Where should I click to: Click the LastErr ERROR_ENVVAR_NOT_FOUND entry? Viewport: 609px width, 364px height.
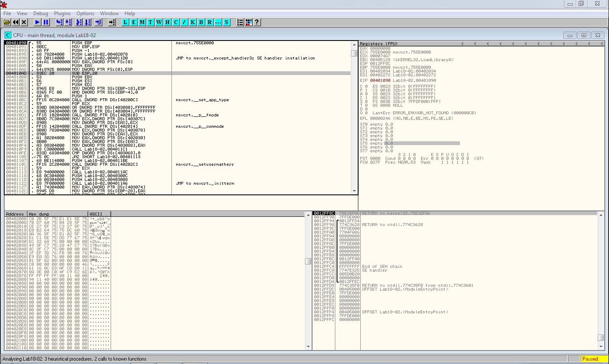point(424,113)
